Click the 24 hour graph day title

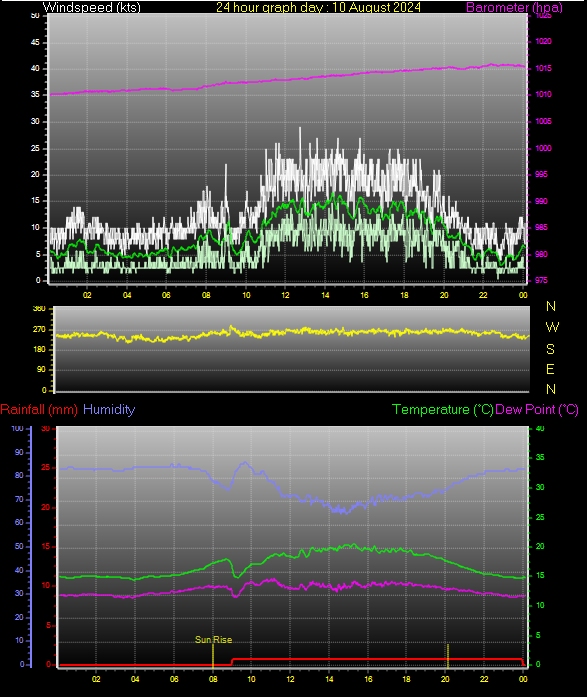[318, 7]
